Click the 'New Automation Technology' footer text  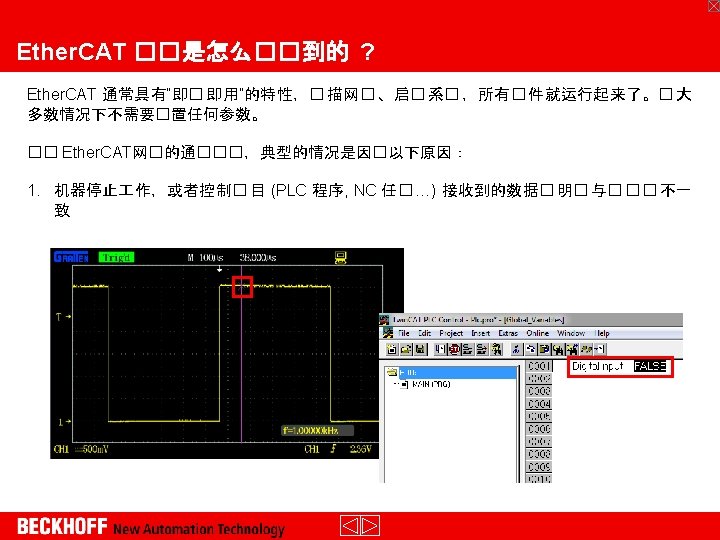(199, 529)
